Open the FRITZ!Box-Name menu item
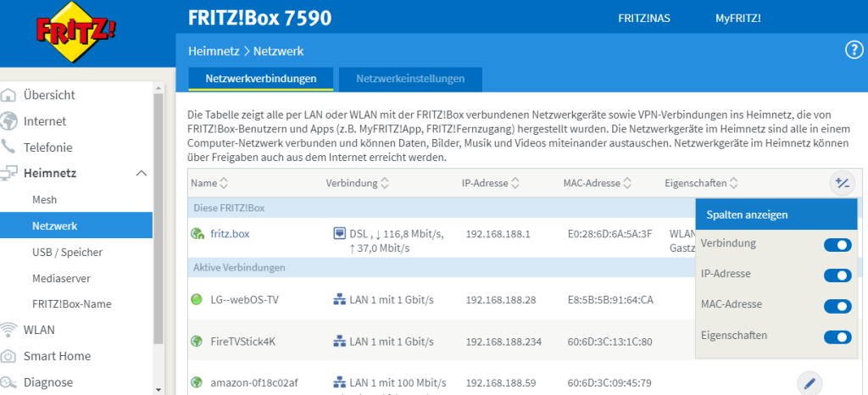This screenshot has width=868, height=395. pos(72,304)
